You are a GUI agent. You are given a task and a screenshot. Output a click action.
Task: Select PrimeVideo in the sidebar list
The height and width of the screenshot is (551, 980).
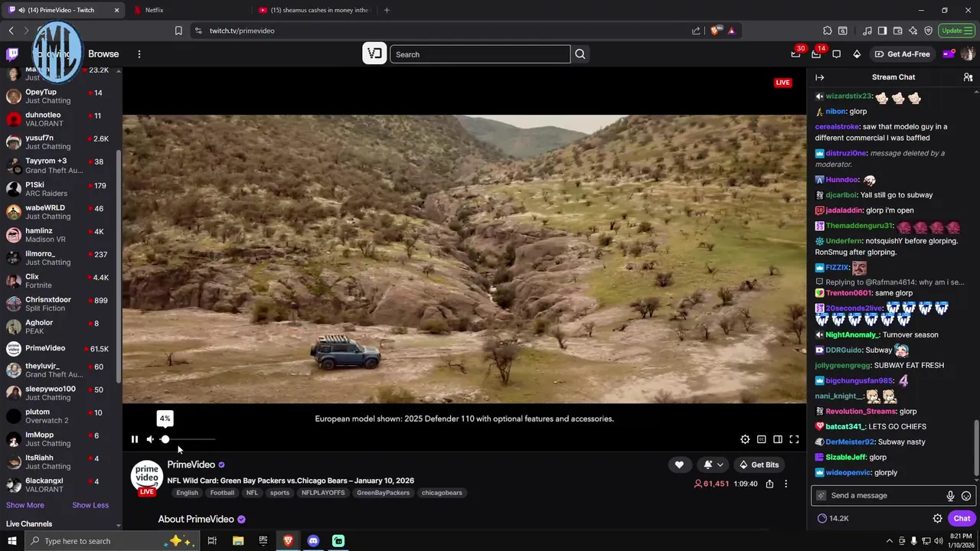coord(57,348)
